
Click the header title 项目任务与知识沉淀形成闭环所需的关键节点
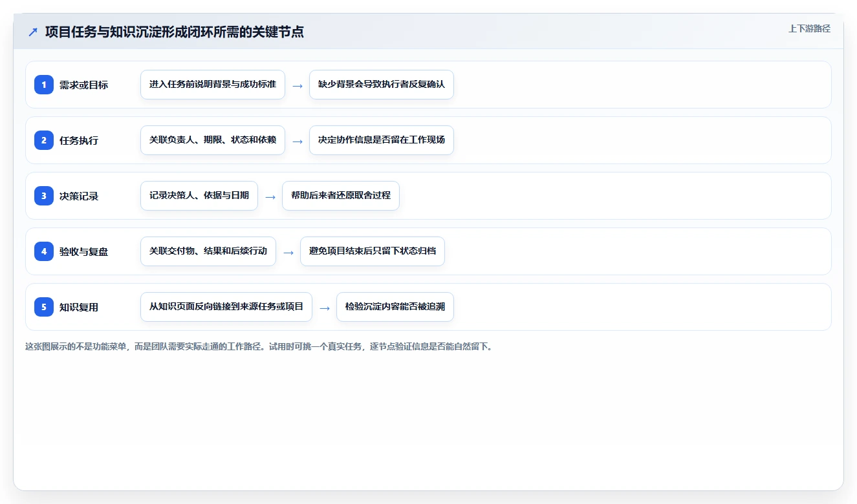coord(175,32)
